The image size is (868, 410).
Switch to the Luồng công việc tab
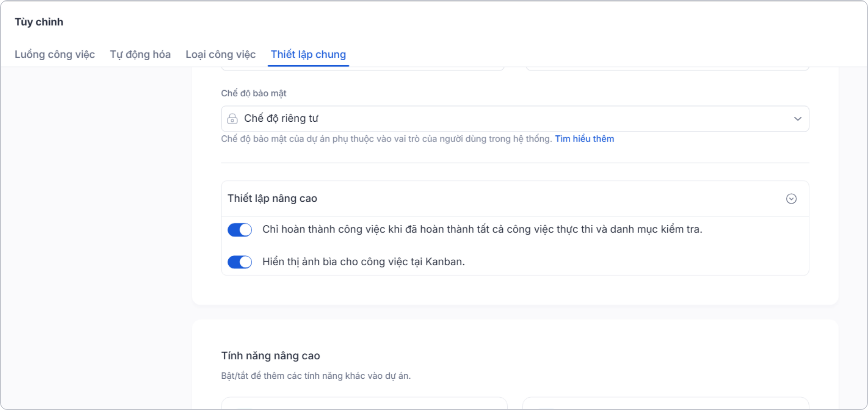point(54,54)
